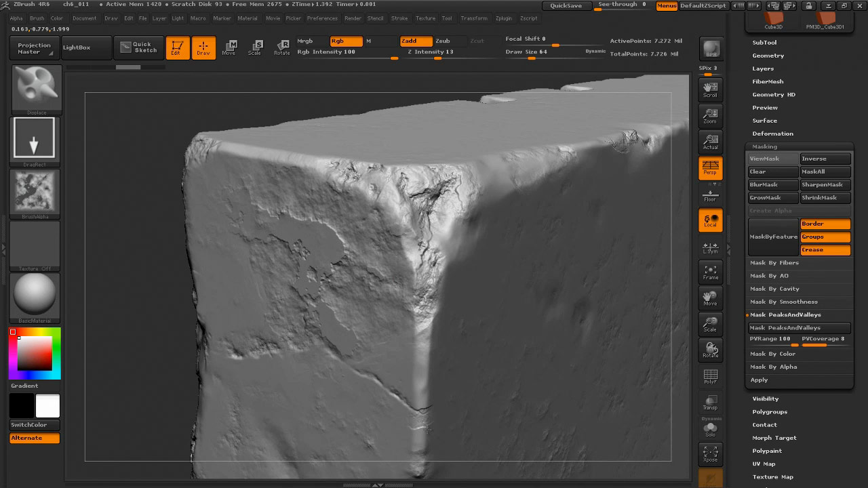The width and height of the screenshot is (868, 488).
Task: Activate the Move tool in top shelf
Action: pos(229,47)
